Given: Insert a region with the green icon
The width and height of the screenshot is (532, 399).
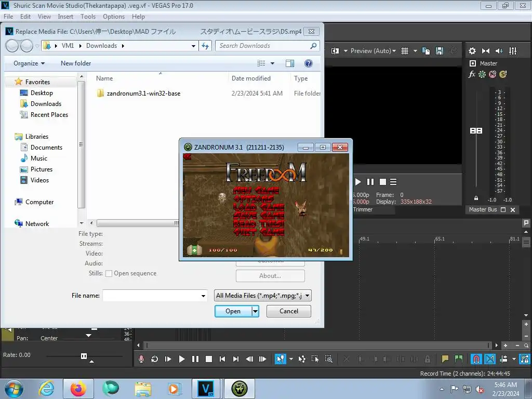Looking at the screenshot, I should click(458, 359).
